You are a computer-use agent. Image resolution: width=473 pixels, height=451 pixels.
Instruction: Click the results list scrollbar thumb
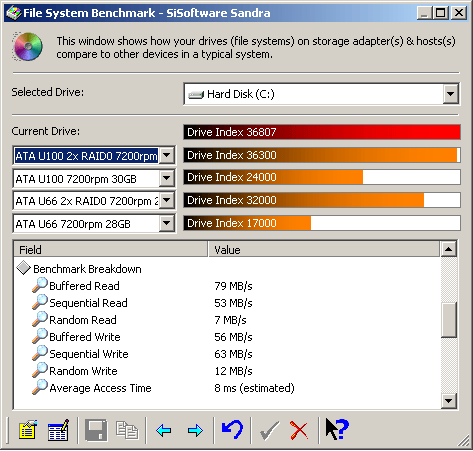point(449,320)
